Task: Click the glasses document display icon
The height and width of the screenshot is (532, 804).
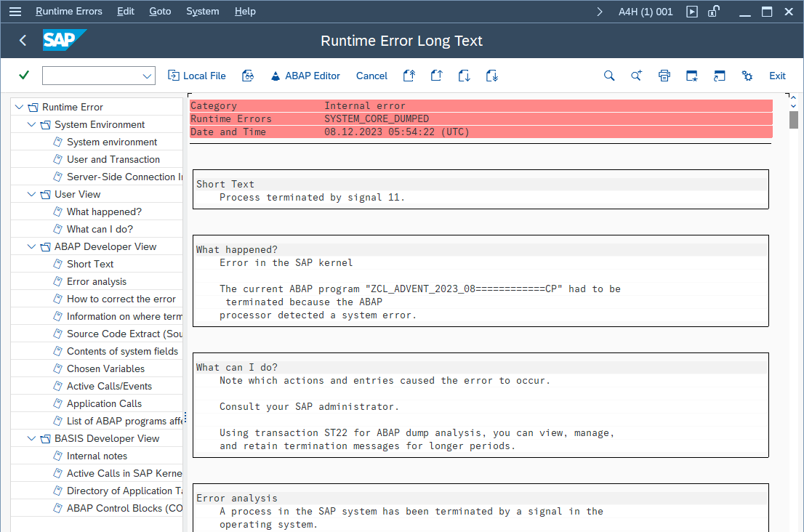Action: click(x=248, y=76)
